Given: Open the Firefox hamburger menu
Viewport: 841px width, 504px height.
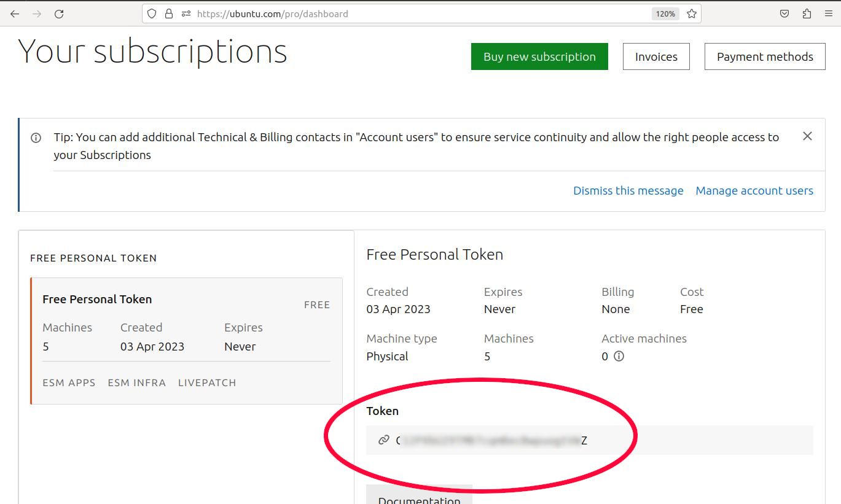Looking at the screenshot, I should [829, 14].
